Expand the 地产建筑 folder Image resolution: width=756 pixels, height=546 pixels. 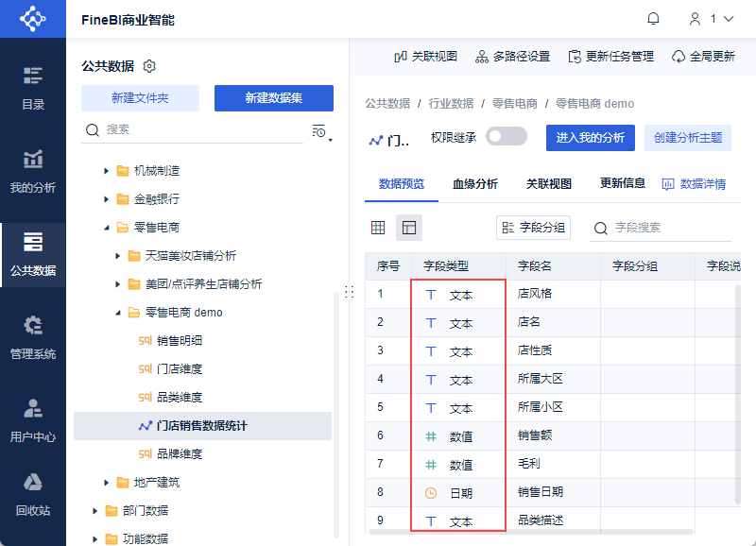[x=107, y=483]
